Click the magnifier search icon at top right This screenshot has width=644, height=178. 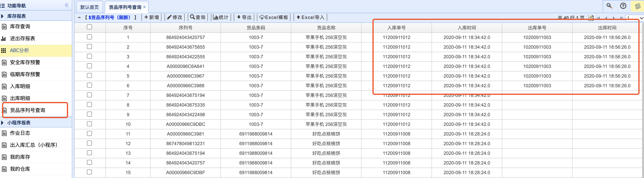(609, 6)
